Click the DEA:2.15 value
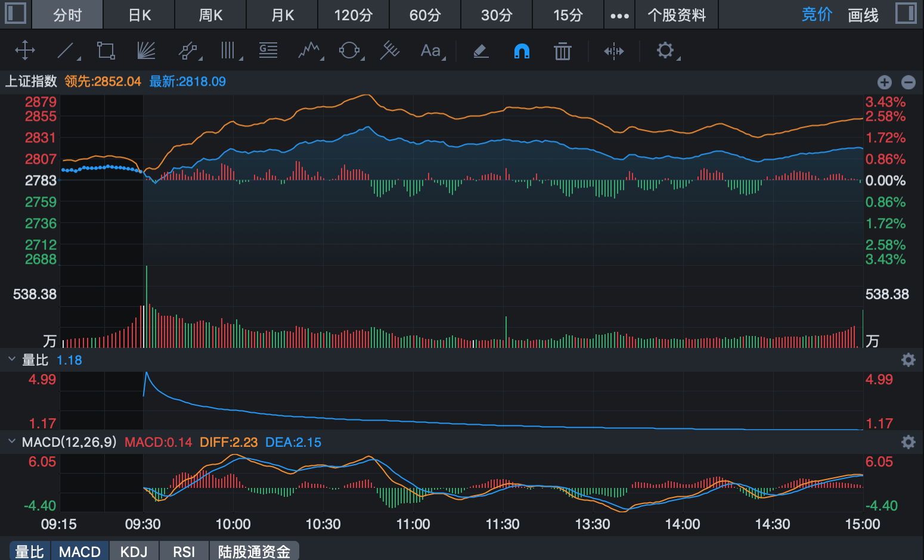This screenshot has width=924, height=560. [x=293, y=442]
